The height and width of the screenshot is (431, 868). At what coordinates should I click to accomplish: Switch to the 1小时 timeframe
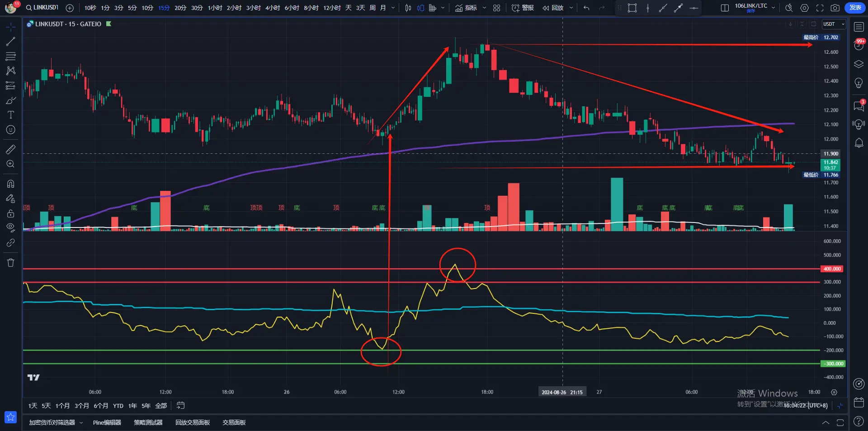click(x=215, y=8)
